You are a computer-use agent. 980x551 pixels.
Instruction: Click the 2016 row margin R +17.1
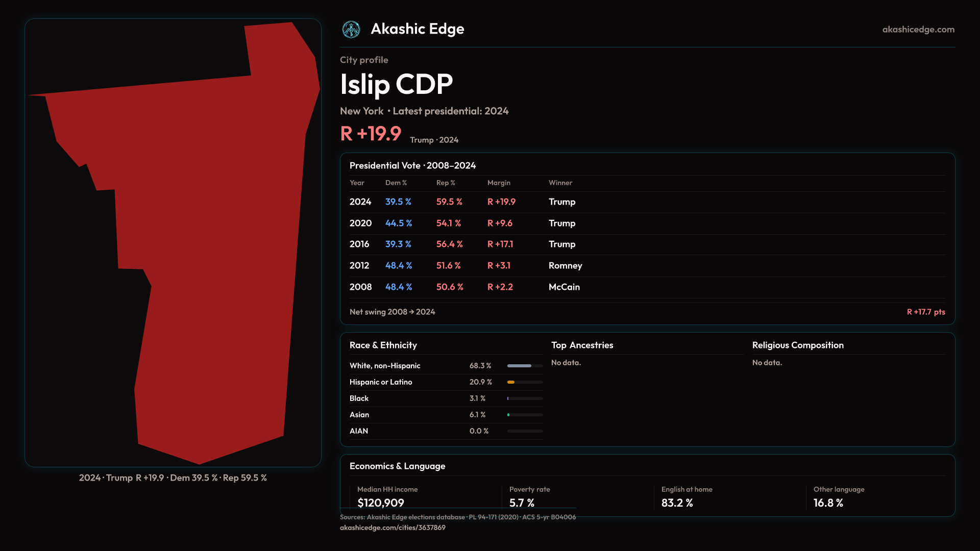(x=500, y=244)
